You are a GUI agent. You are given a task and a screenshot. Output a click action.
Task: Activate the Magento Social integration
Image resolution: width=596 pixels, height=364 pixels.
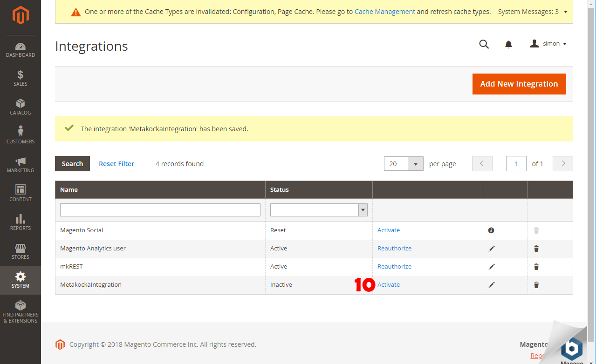coord(389,230)
